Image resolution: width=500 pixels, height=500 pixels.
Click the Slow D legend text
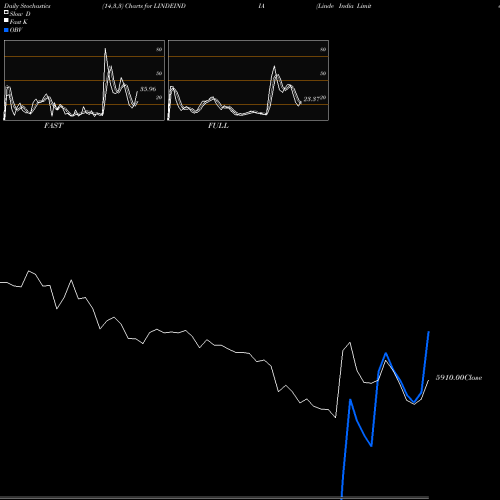20,14
